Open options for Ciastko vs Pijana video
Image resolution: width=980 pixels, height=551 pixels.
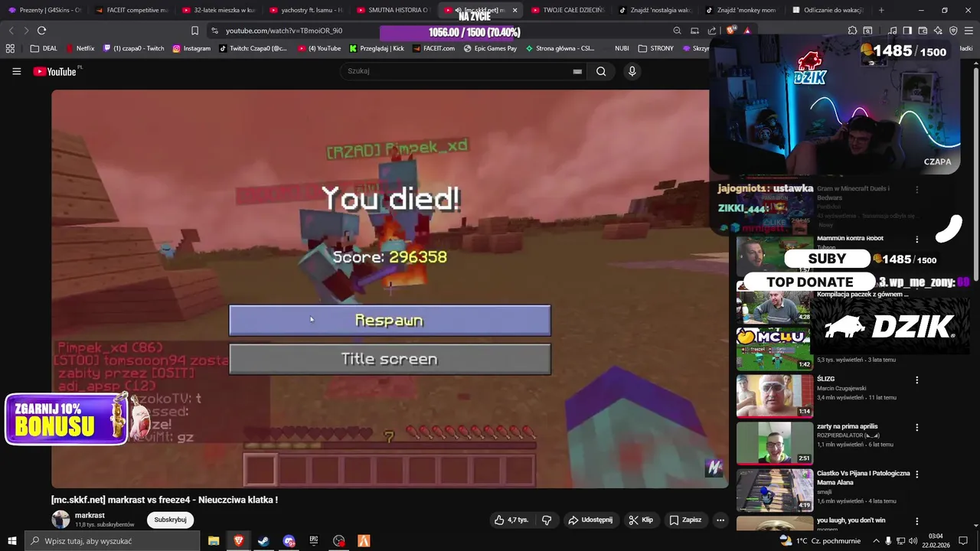[916, 474]
